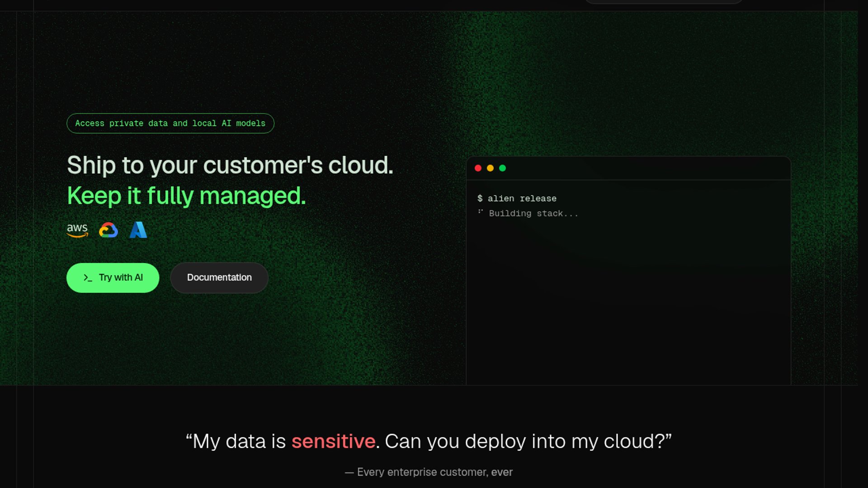This screenshot has width=868, height=488.
Task: Click the terminal prompt icon in Try with AI
Action: [88, 278]
